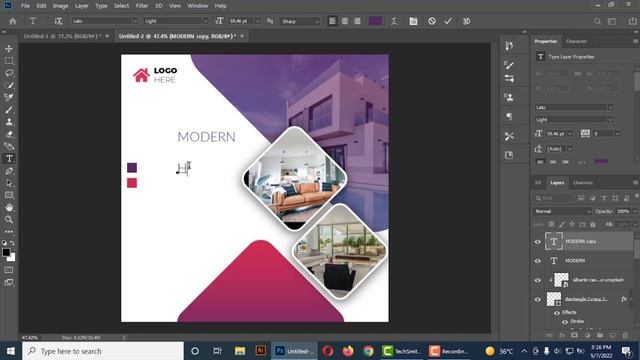Open Illustrator from the taskbar

click(260, 351)
